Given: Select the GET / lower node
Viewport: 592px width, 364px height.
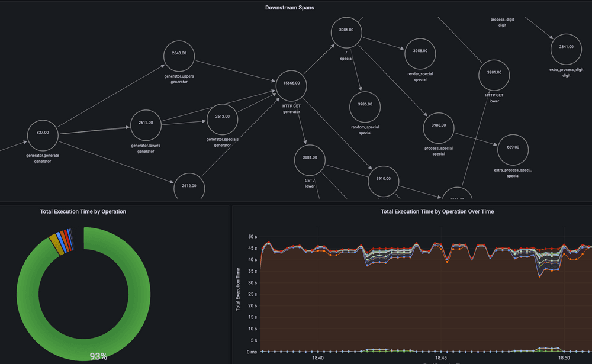Looking at the screenshot, I should coord(310,160).
